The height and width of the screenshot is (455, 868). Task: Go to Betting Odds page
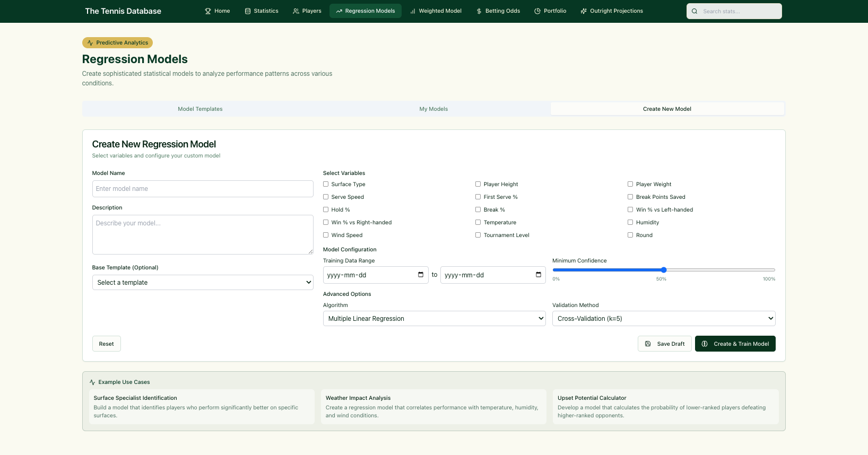point(498,11)
